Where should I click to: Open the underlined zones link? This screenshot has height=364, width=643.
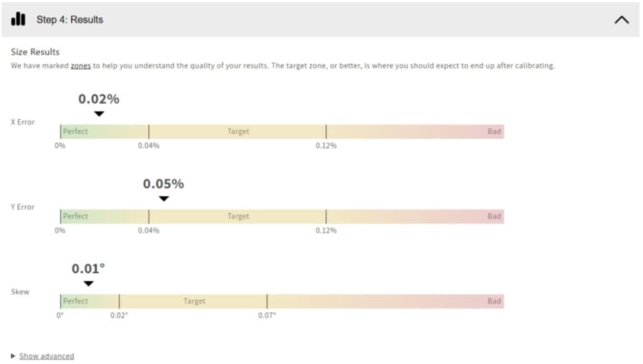(x=80, y=66)
